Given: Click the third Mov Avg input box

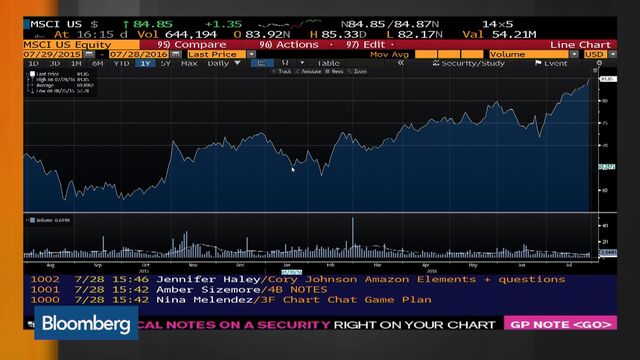Looking at the screenshot, I should point(473,54).
